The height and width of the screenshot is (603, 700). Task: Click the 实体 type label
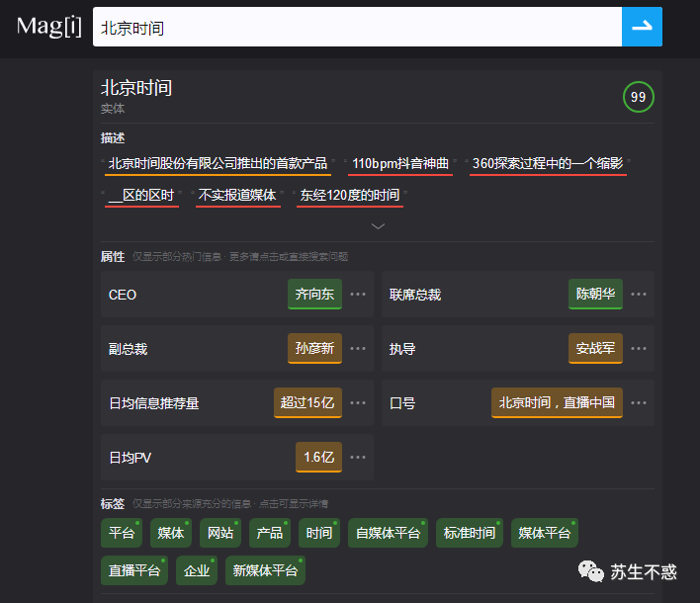[x=113, y=109]
